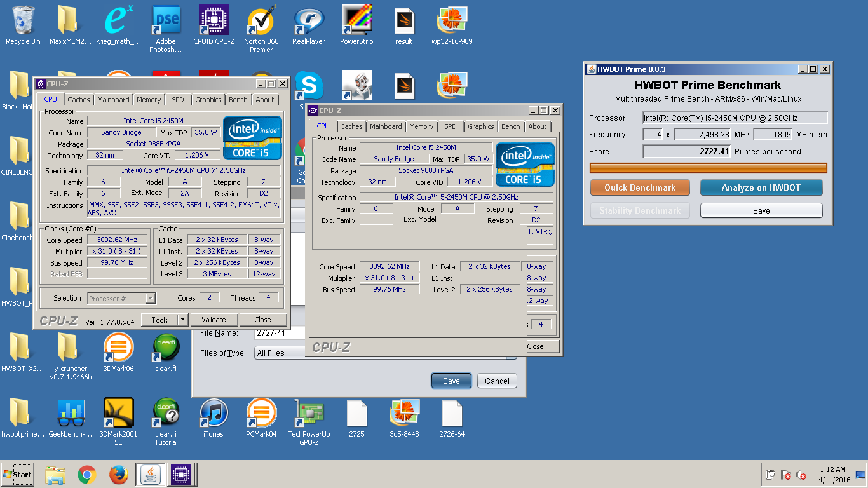Open the y-cruncher v0.7.1.9466b folder
The image size is (868, 488).
click(x=71, y=356)
